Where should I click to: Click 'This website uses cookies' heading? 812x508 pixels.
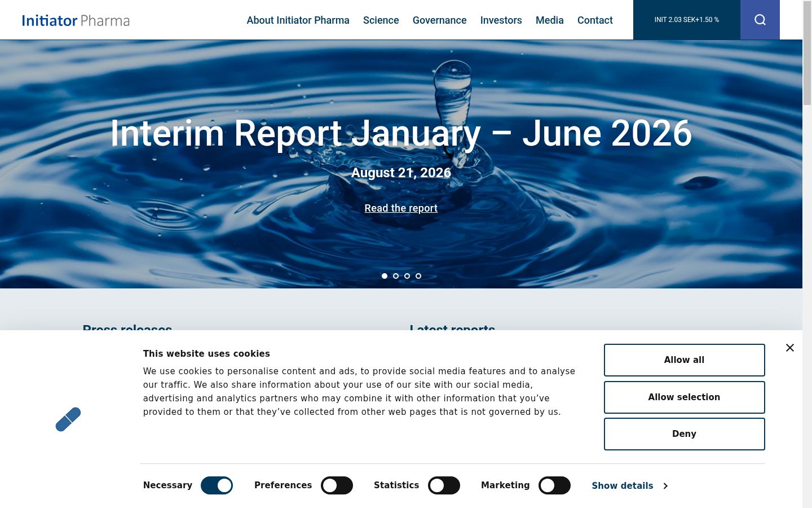click(206, 354)
